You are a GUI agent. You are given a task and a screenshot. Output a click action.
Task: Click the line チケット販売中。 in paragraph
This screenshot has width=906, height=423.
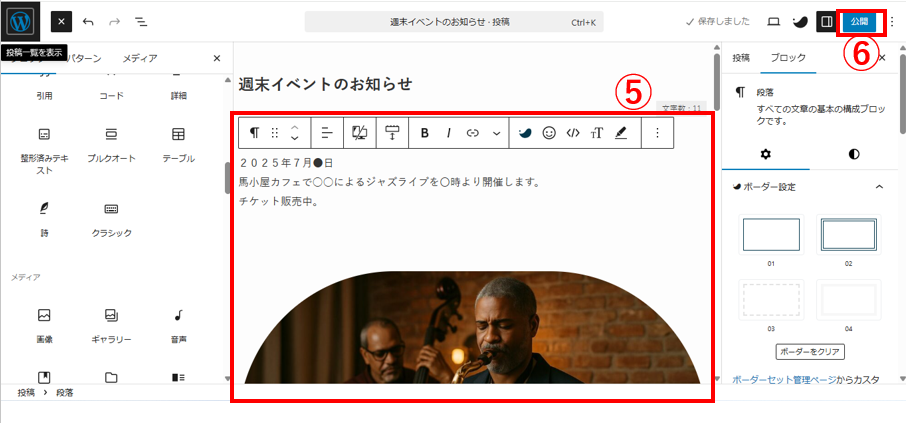[x=280, y=202]
